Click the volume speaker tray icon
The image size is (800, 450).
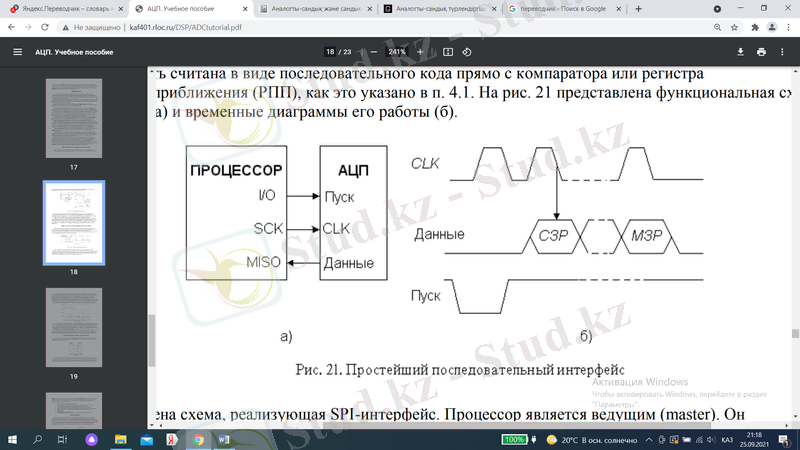click(711, 440)
